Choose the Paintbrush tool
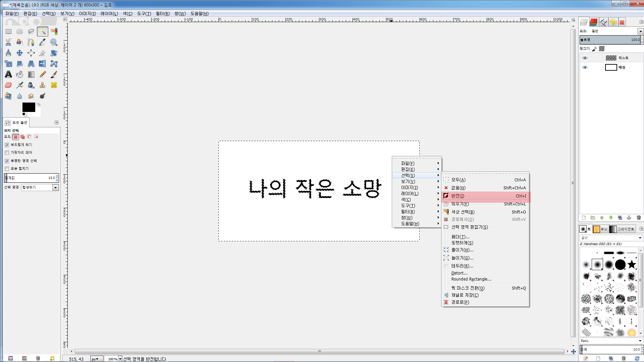 [54, 74]
